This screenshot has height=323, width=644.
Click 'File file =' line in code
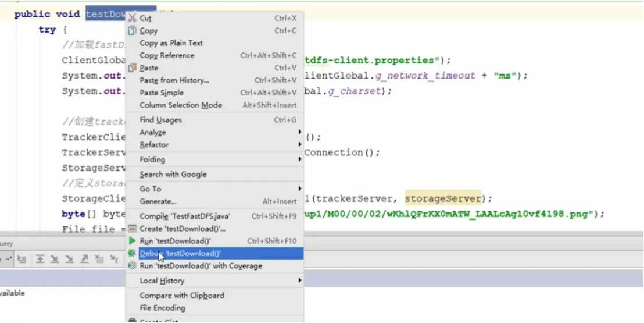(94, 229)
